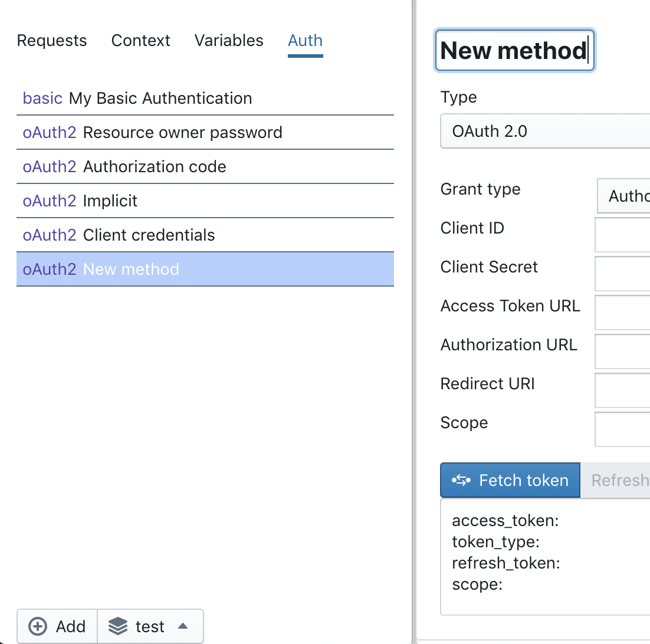
Task: Select the Auth tab
Action: click(x=305, y=41)
